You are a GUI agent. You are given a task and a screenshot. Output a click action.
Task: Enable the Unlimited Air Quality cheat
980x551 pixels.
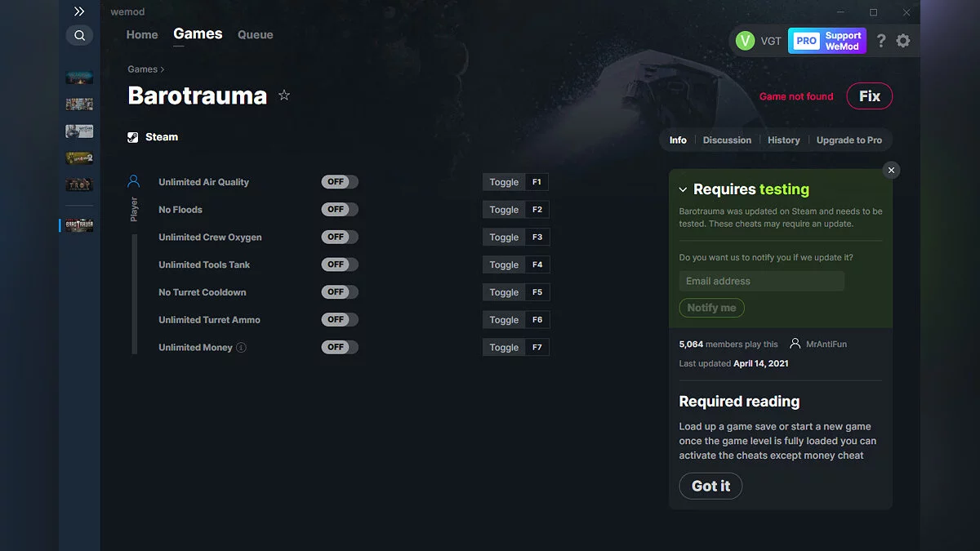click(x=339, y=181)
